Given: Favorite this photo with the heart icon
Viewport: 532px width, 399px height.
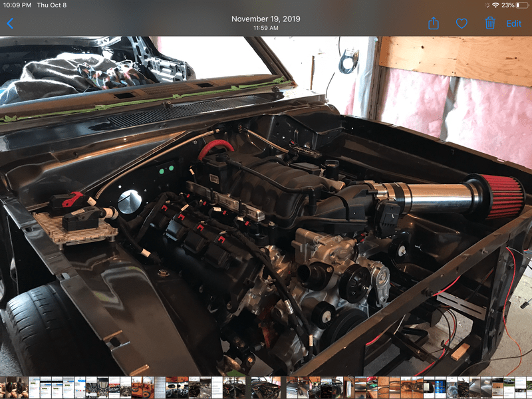Looking at the screenshot, I should point(462,23).
